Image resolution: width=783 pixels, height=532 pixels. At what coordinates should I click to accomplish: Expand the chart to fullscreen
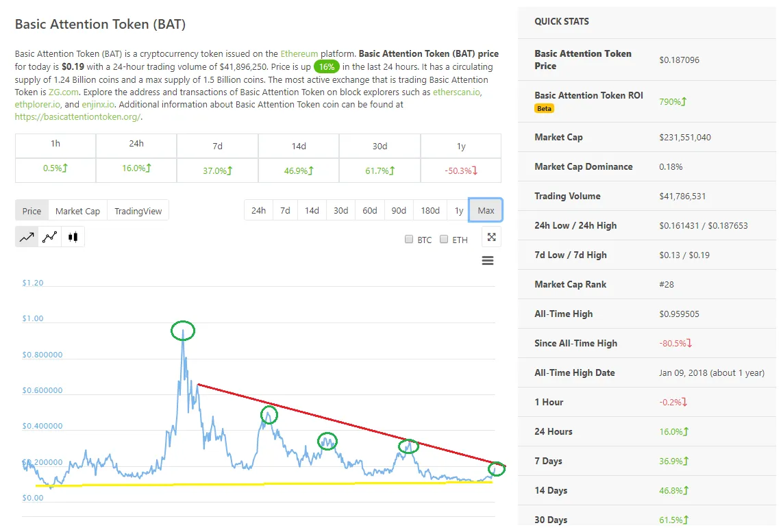pyautogui.click(x=491, y=236)
